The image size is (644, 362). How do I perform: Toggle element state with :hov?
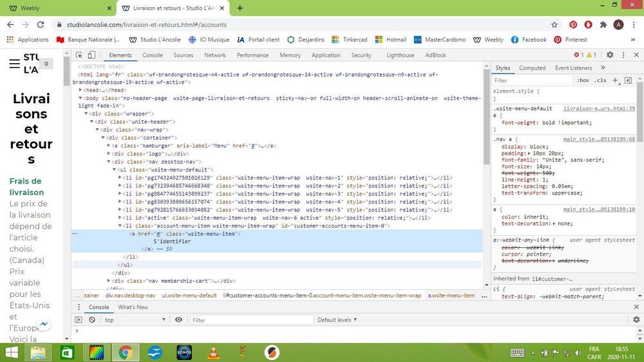(583, 81)
